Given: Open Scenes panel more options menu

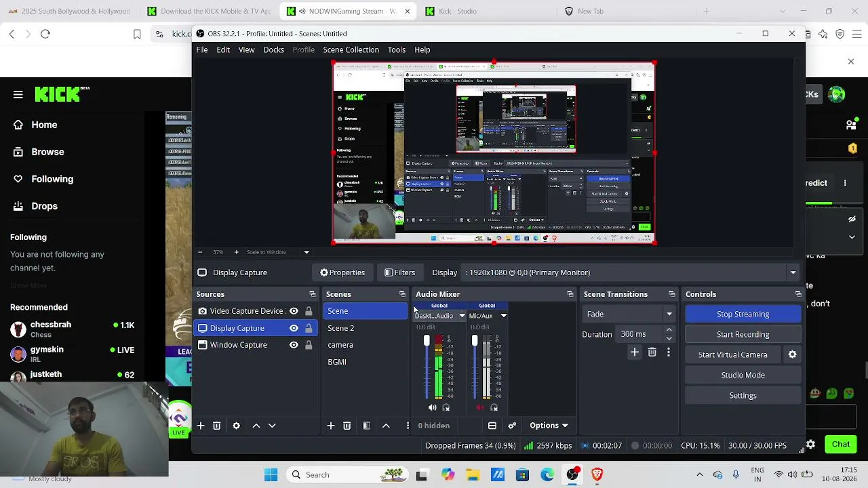Looking at the screenshot, I should [408, 426].
